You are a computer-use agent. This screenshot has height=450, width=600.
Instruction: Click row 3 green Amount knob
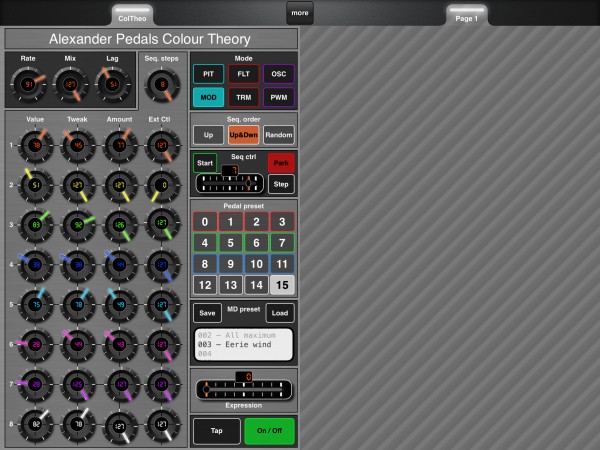coord(120,225)
